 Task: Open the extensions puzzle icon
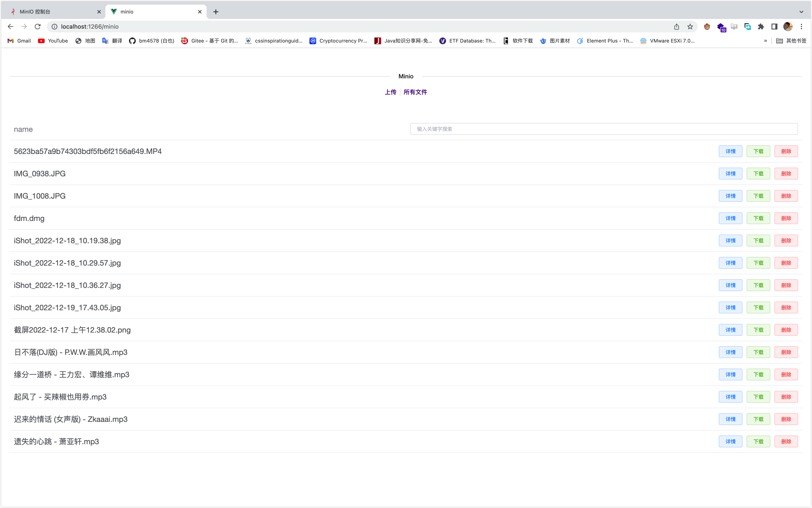(761, 27)
